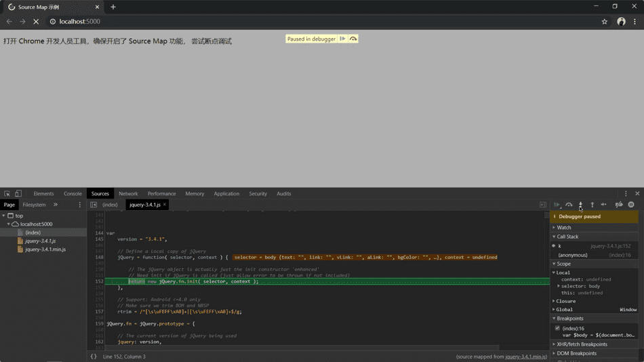Expand the Closure scope
The width and height of the screenshot is (644, 362).
pos(565,301)
